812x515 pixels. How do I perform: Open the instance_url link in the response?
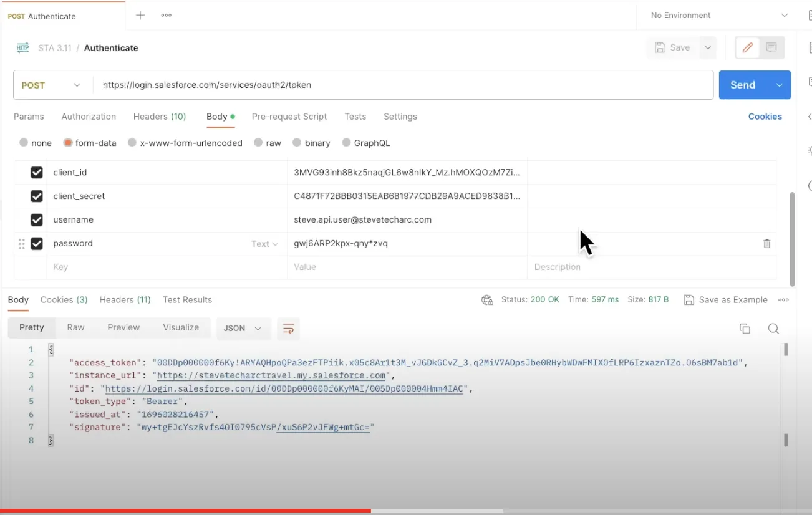(271, 375)
